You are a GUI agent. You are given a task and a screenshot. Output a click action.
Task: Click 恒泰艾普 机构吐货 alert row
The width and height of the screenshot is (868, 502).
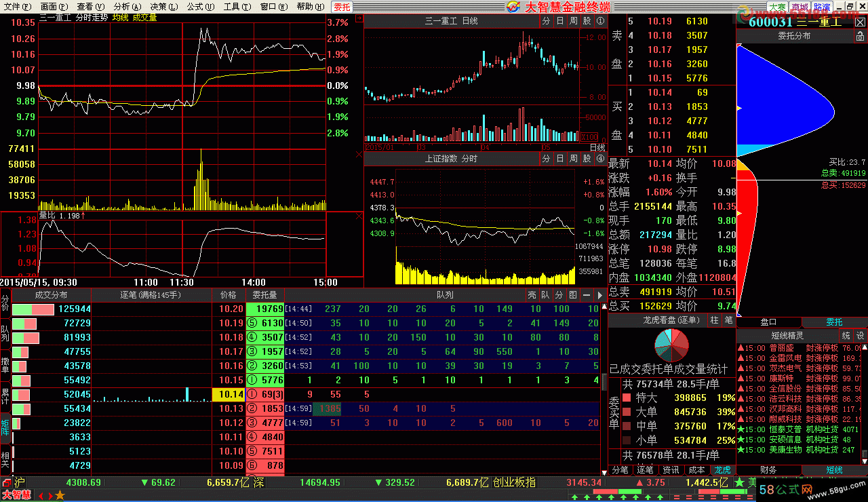click(x=799, y=429)
